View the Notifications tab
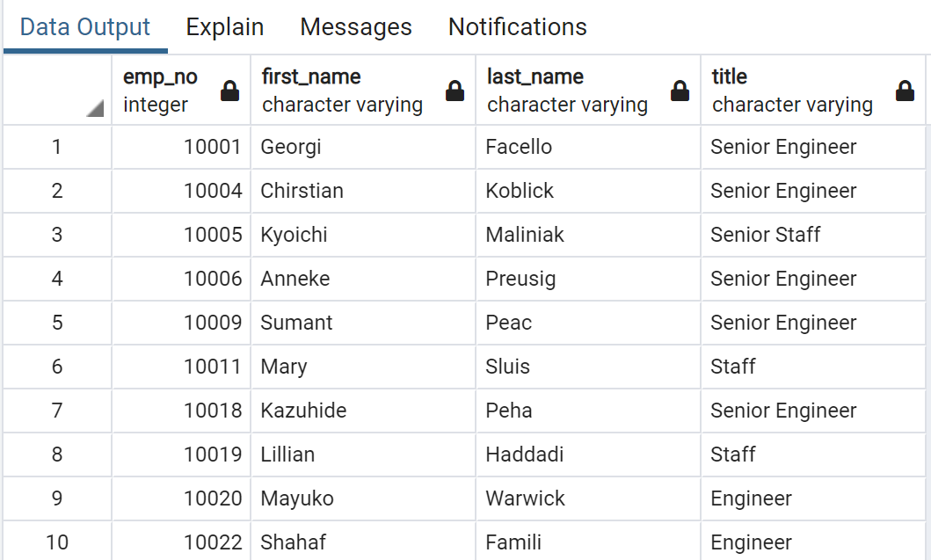931x560 pixels. tap(517, 27)
